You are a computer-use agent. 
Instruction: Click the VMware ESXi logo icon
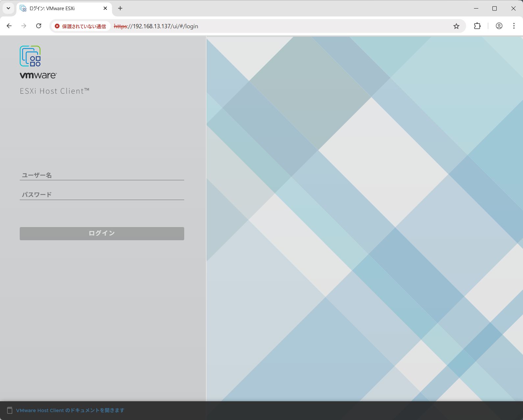point(30,56)
